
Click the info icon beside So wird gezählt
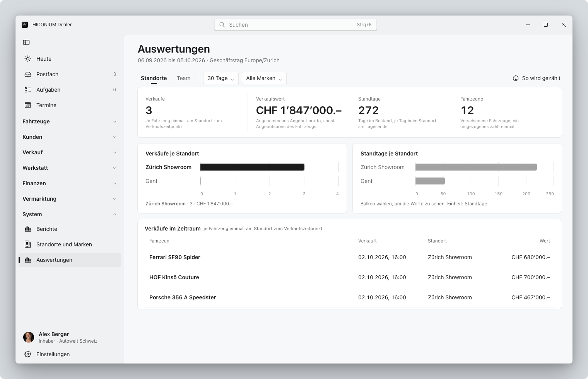tap(516, 78)
